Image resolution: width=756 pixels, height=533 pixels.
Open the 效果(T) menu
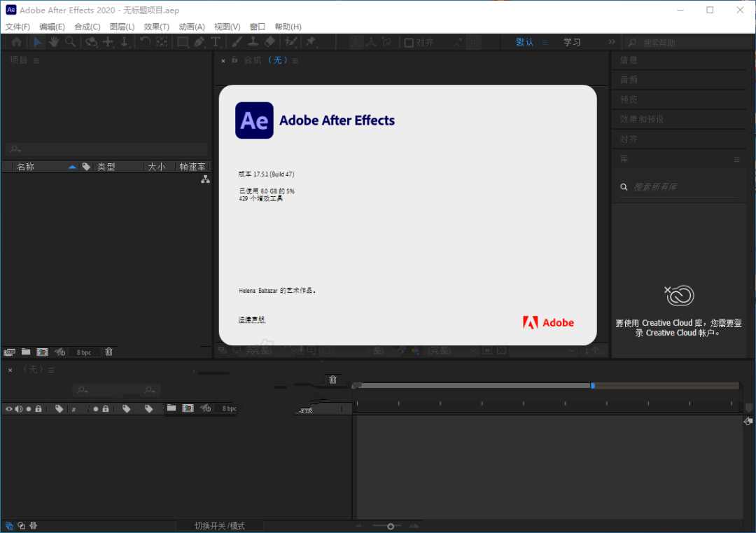coord(157,27)
